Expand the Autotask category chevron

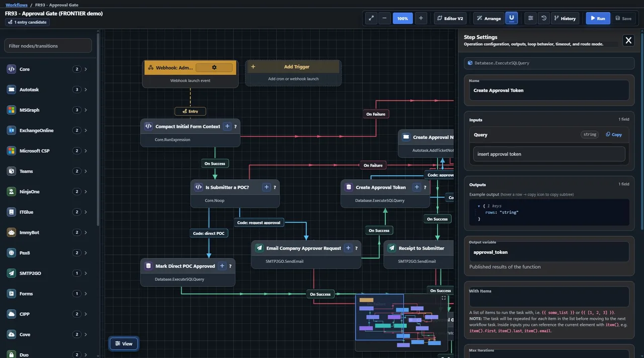pyautogui.click(x=86, y=90)
